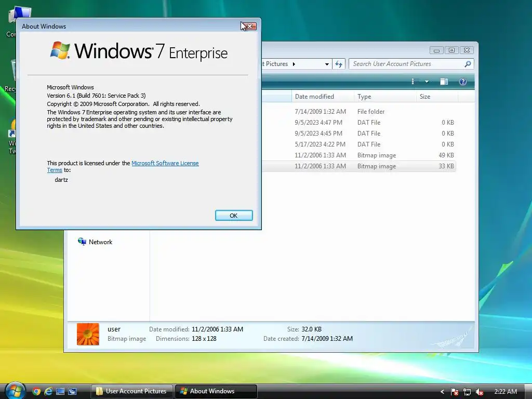Sort by Size column header
Viewport: 532px width, 399px height.
coord(437,96)
